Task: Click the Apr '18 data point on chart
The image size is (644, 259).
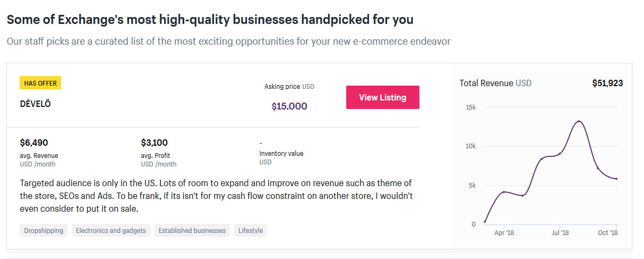Action: tap(503, 192)
